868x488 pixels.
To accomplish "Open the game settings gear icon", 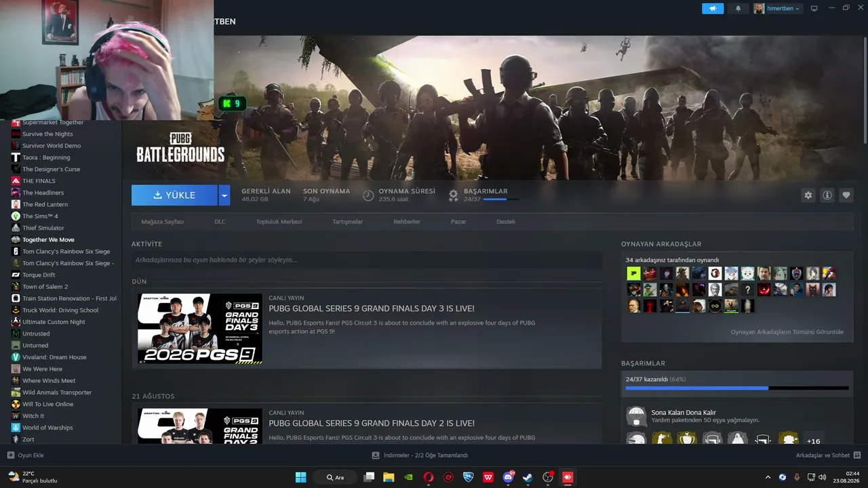I will tap(808, 195).
